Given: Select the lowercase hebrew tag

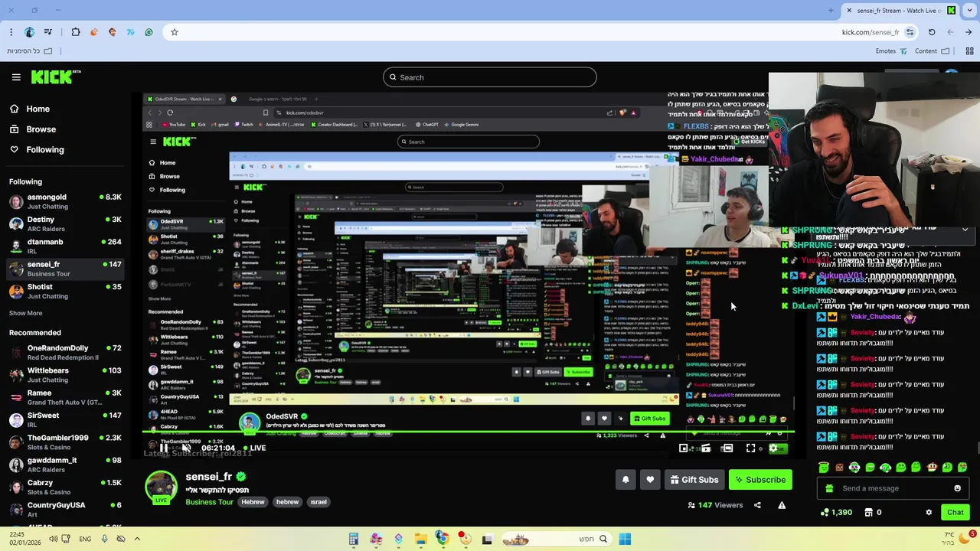Looking at the screenshot, I should coord(287,502).
